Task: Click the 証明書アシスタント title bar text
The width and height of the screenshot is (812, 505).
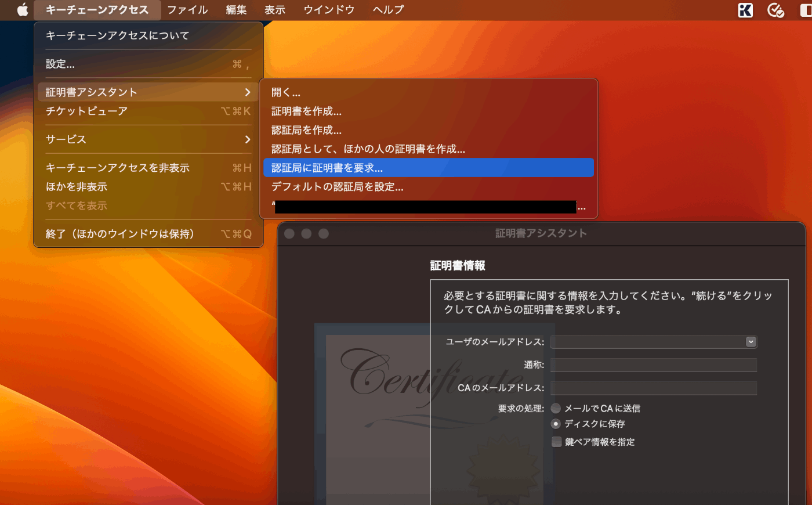Action: [x=541, y=233]
